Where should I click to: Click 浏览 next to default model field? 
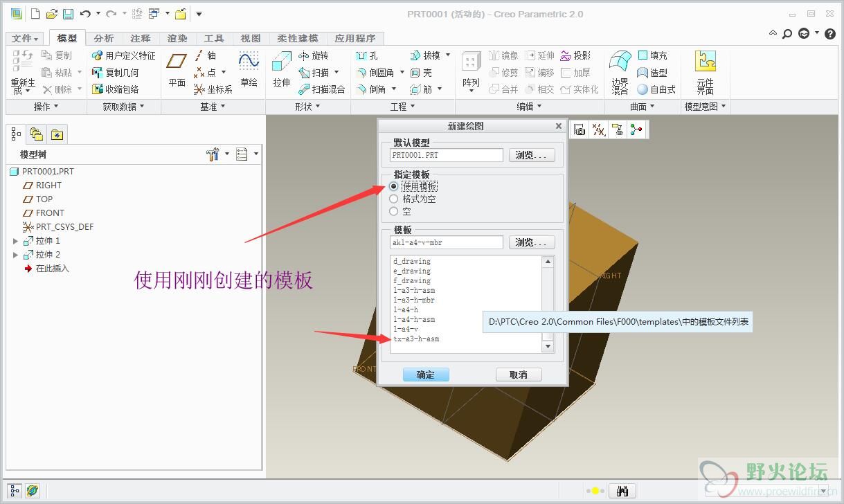pos(532,155)
